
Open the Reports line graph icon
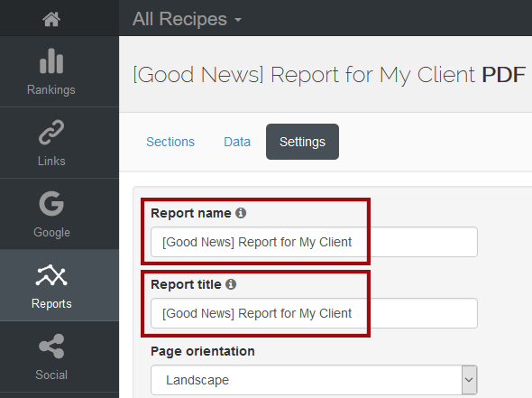(51, 274)
